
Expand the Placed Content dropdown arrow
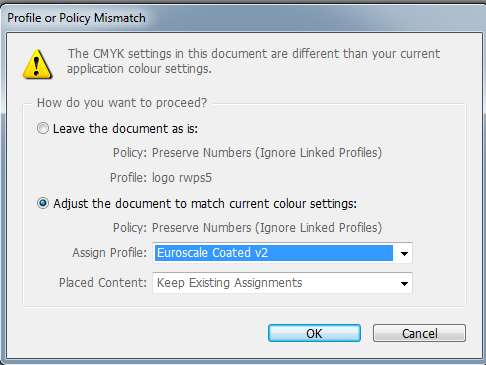[404, 283]
